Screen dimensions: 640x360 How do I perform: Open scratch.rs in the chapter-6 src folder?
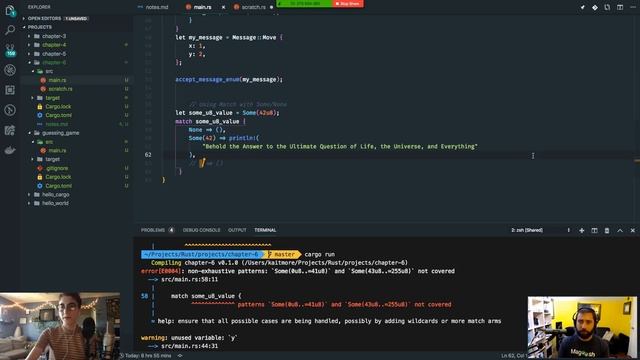(60, 89)
